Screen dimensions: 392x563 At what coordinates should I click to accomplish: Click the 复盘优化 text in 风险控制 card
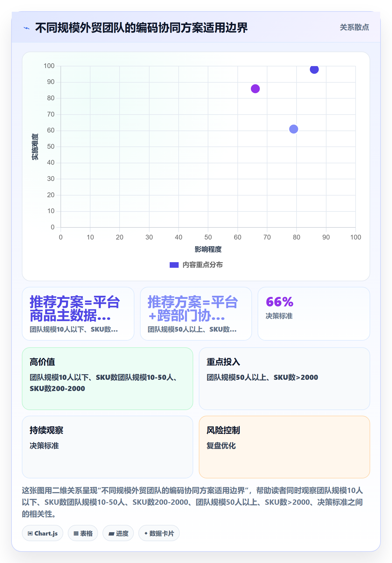(x=221, y=446)
